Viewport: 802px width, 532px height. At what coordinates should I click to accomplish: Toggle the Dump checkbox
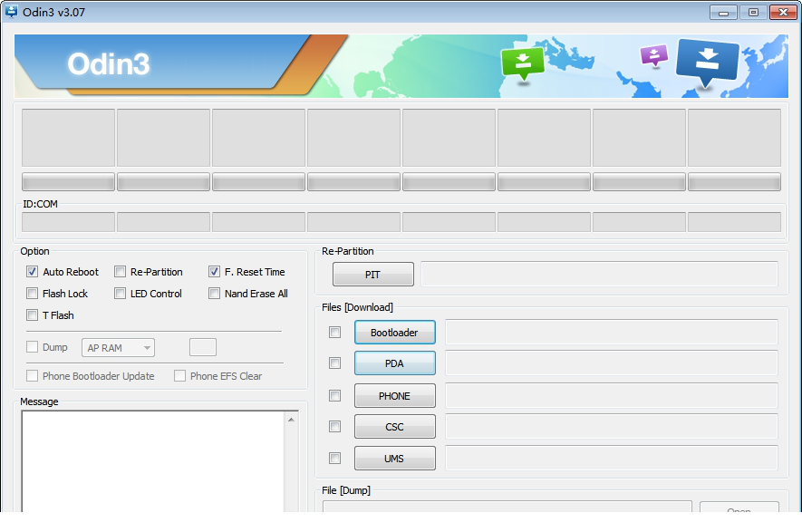(x=33, y=347)
